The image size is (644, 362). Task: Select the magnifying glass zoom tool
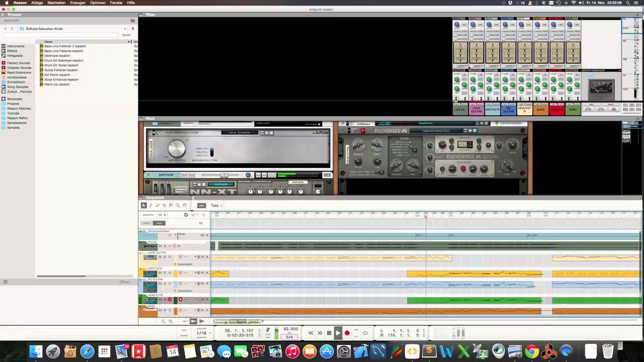point(178,205)
